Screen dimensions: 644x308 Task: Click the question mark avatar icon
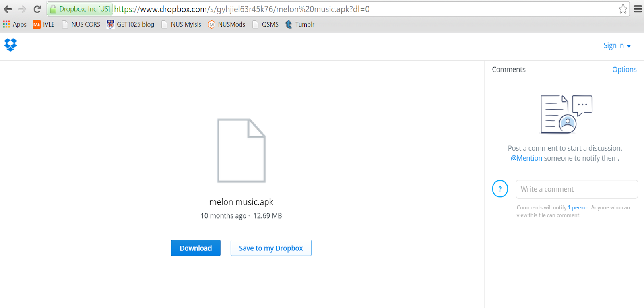pyautogui.click(x=500, y=189)
